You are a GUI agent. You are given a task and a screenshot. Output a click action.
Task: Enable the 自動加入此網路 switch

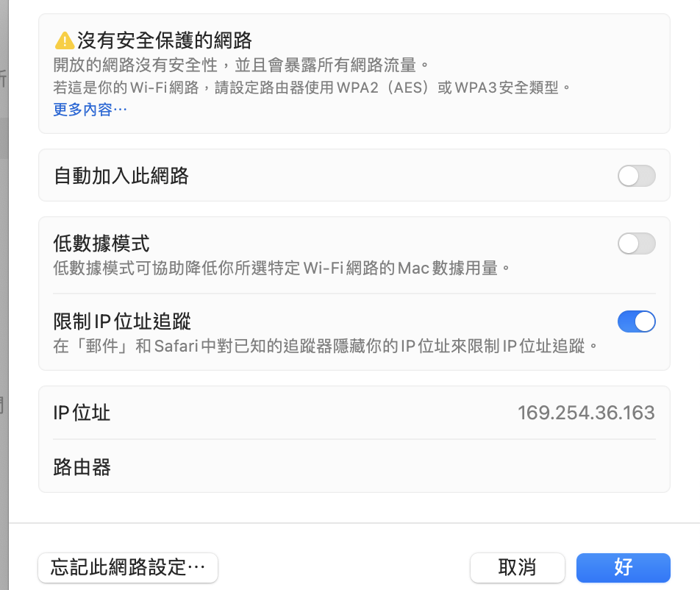point(636,175)
